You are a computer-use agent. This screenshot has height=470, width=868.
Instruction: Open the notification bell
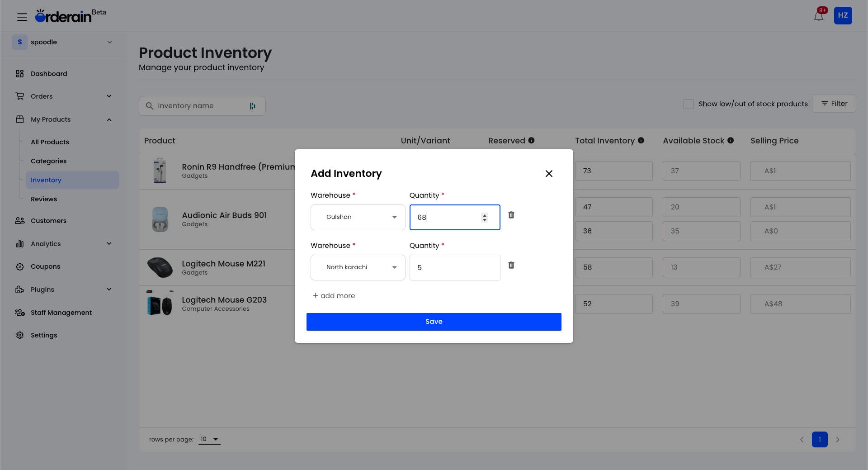coord(819,15)
